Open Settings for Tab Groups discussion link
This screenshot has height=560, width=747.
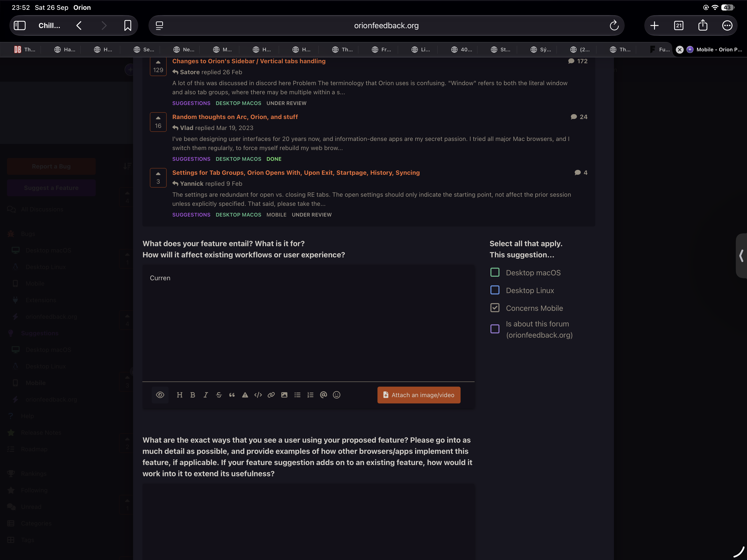point(296,172)
